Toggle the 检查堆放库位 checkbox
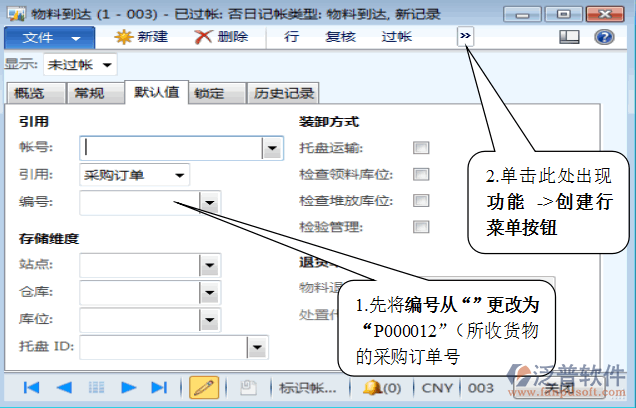The width and height of the screenshot is (636, 408). pyautogui.click(x=421, y=200)
